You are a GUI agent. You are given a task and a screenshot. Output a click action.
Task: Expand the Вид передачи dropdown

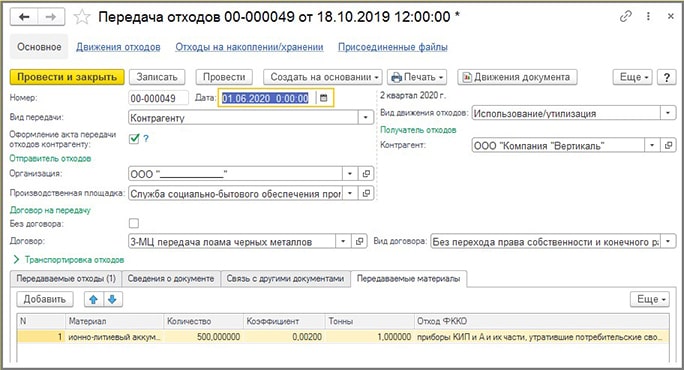[366, 117]
